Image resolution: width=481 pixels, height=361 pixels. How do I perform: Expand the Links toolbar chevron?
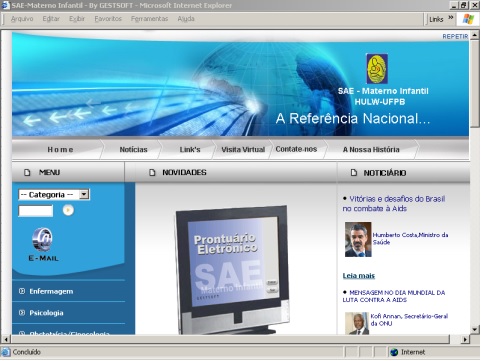pyautogui.click(x=451, y=17)
